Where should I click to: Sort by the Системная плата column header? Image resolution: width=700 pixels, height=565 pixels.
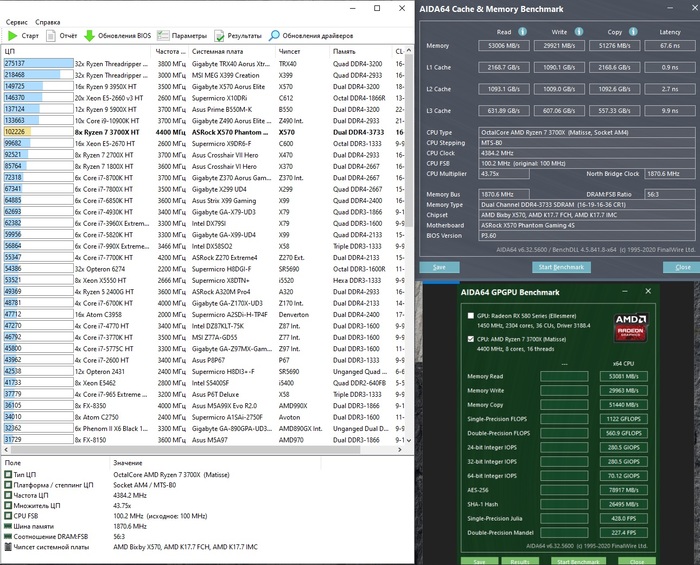(232, 51)
